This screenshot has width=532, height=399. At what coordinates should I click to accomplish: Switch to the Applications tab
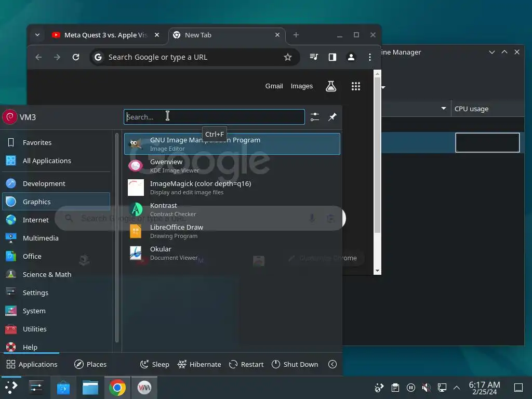tap(32, 364)
